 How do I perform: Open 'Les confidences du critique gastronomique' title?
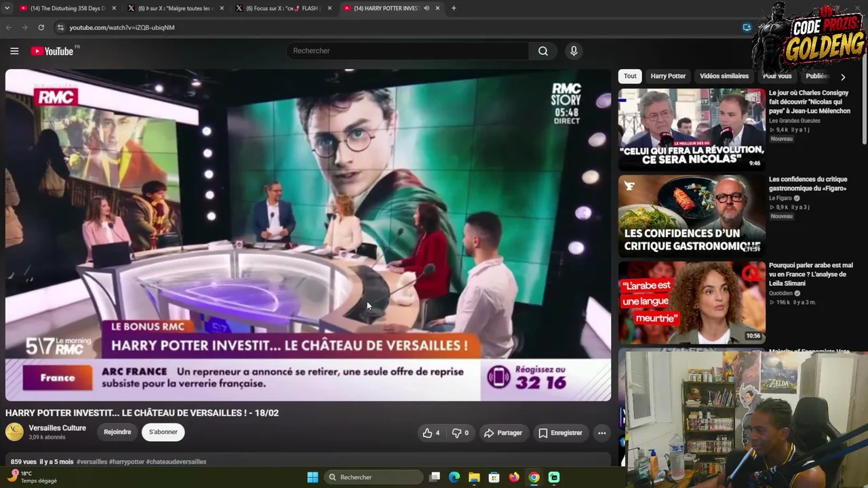click(x=808, y=184)
